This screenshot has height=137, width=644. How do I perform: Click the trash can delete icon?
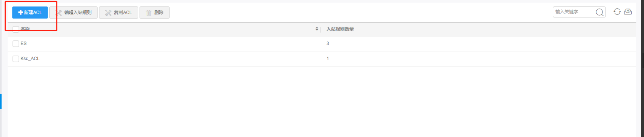click(149, 13)
